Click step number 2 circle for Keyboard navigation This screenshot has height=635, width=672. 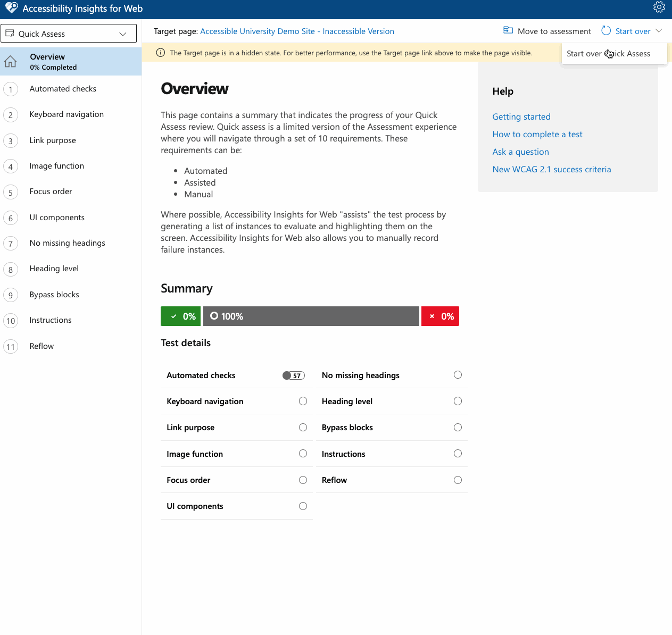11,115
